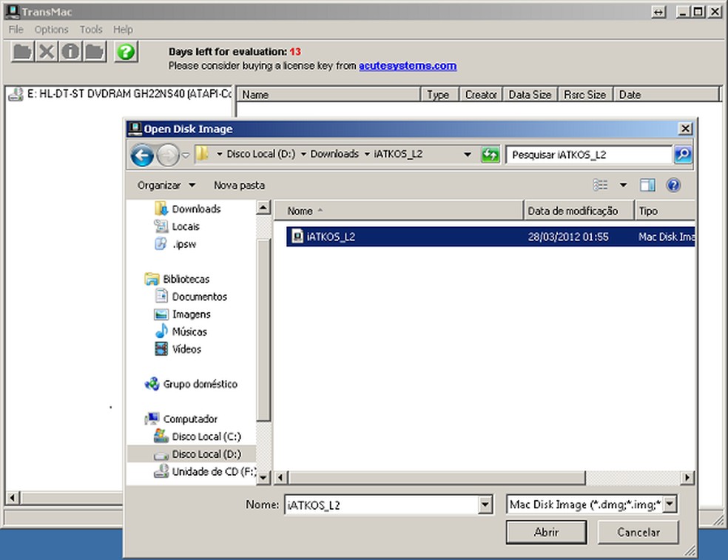
Task: Follow the acutesystems.com link
Action: (407, 66)
